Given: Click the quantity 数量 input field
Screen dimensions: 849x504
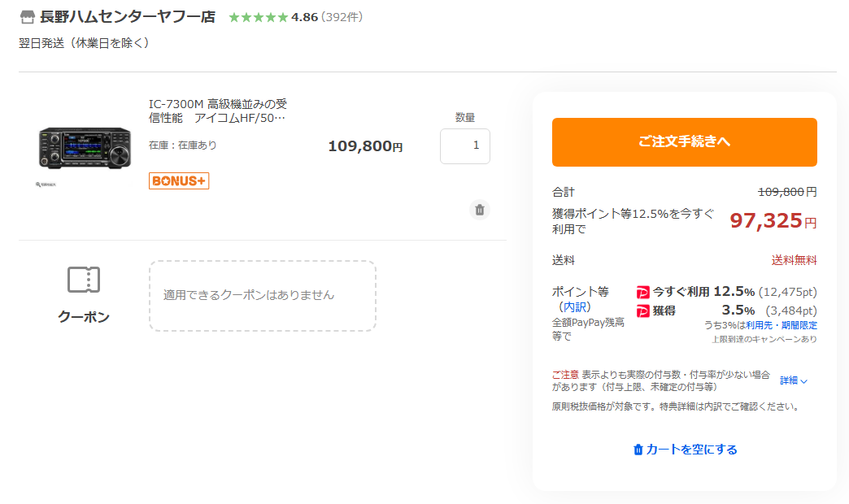Looking at the screenshot, I should (465, 146).
